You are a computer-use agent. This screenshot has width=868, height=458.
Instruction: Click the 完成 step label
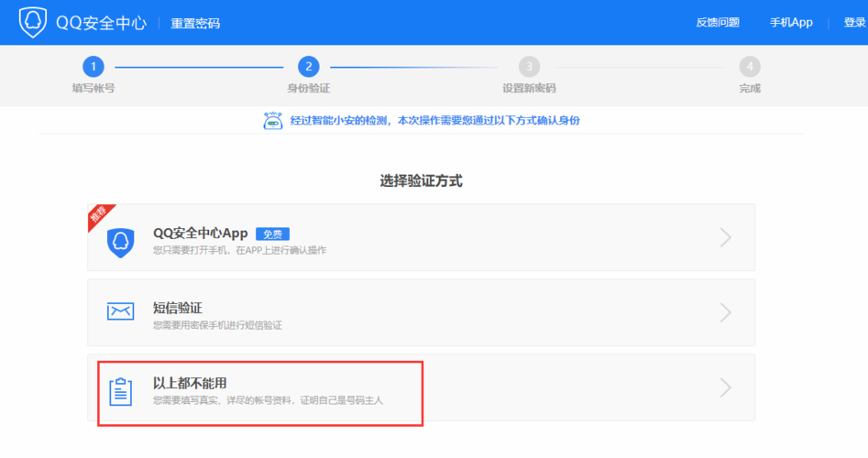click(750, 88)
